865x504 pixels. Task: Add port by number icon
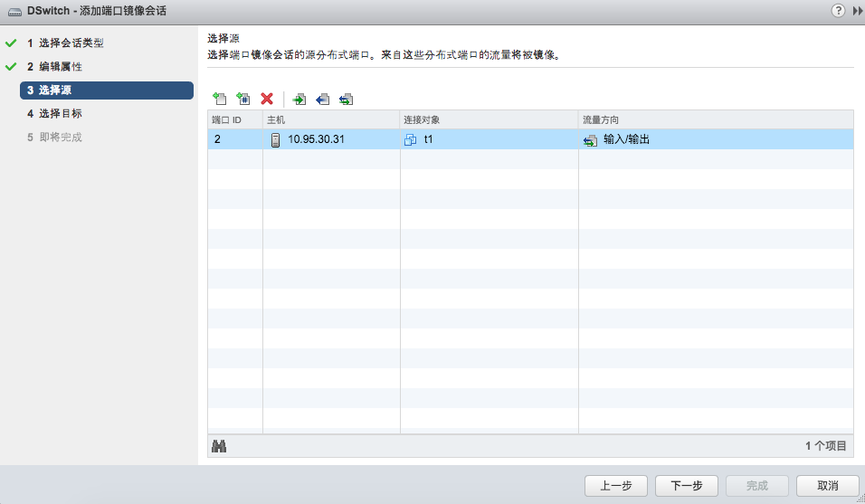click(x=242, y=99)
